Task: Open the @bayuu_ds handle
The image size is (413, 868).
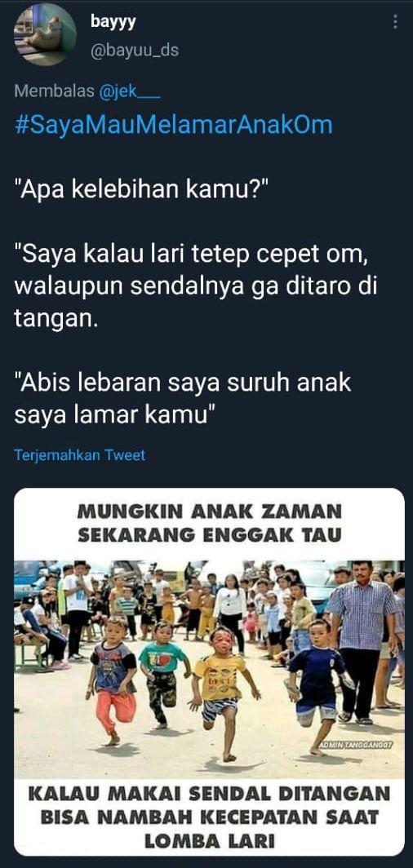Action: point(134,51)
